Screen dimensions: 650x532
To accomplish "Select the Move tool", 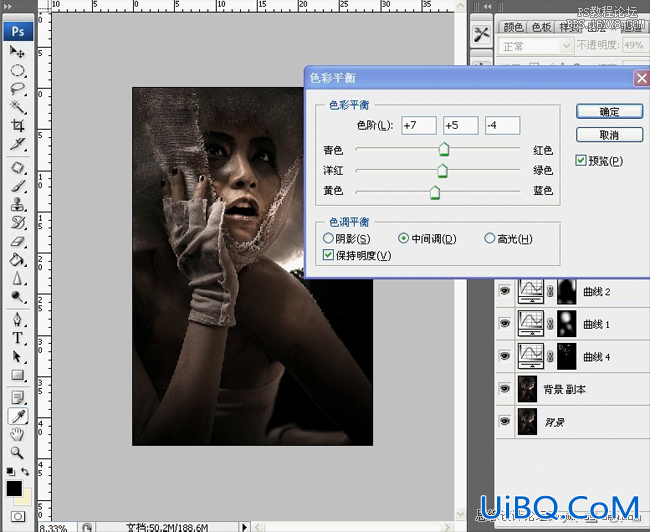I will tap(17, 51).
